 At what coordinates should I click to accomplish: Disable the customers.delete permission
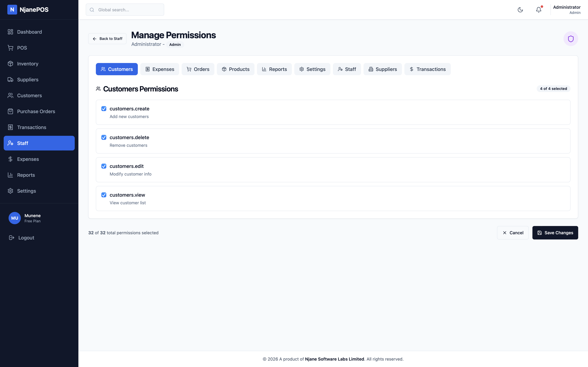[x=104, y=137]
